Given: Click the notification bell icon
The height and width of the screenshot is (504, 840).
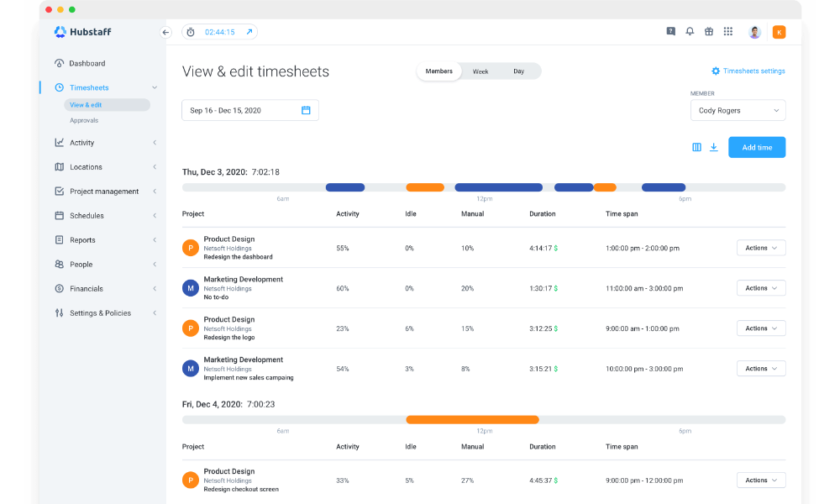Looking at the screenshot, I should [x=690, y=32].
